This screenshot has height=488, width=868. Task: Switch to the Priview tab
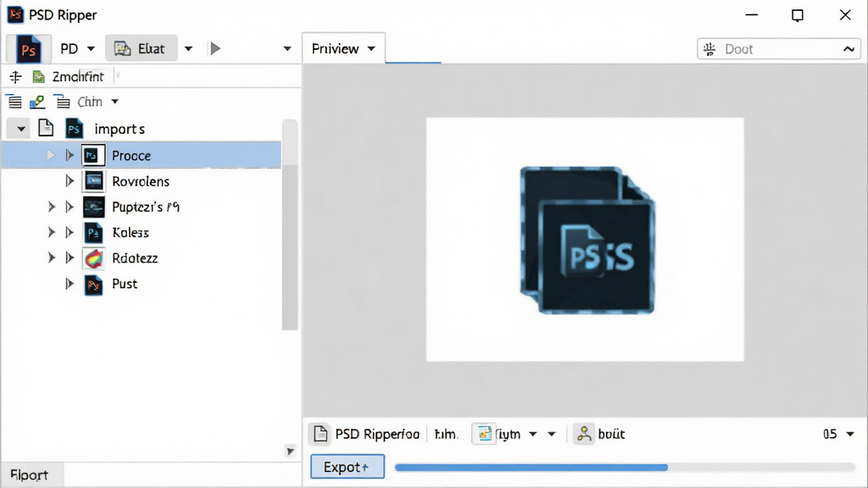click(343, 48)
